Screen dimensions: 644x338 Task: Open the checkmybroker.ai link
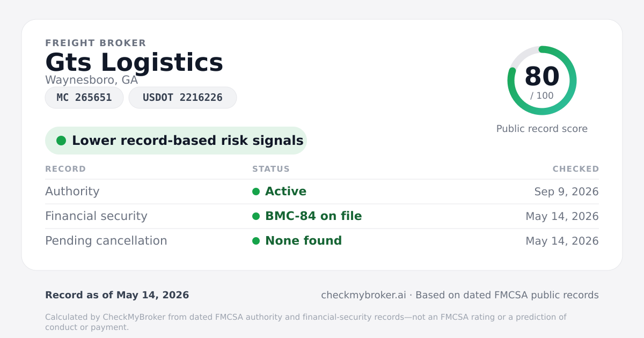point(363,295)
